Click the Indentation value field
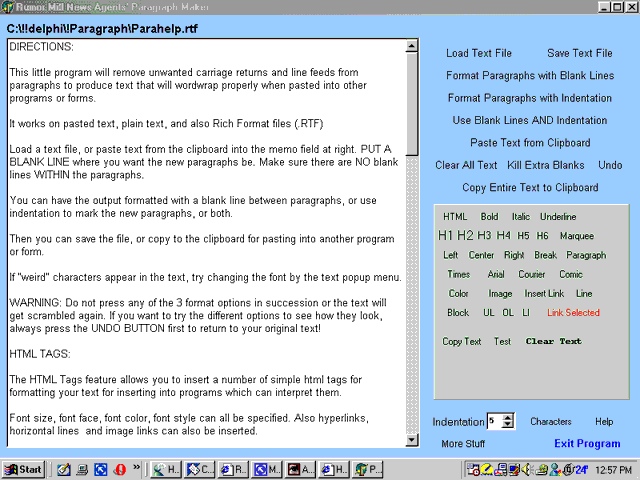 (x=495, y=421)
